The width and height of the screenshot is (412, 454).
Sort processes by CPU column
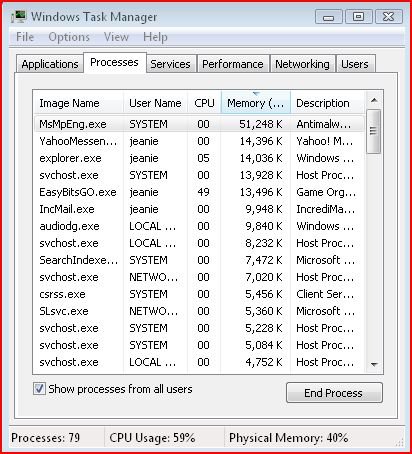point(204,103)
